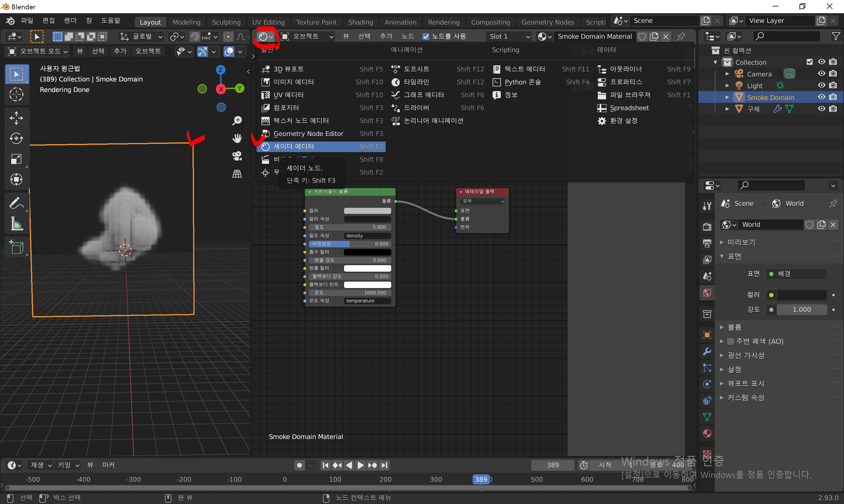Select the Annotate tool

(17, 203)
